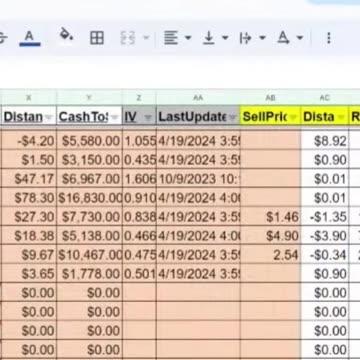Expand the merge cells type arrow
Screen dimensions: 360x360
146,38
